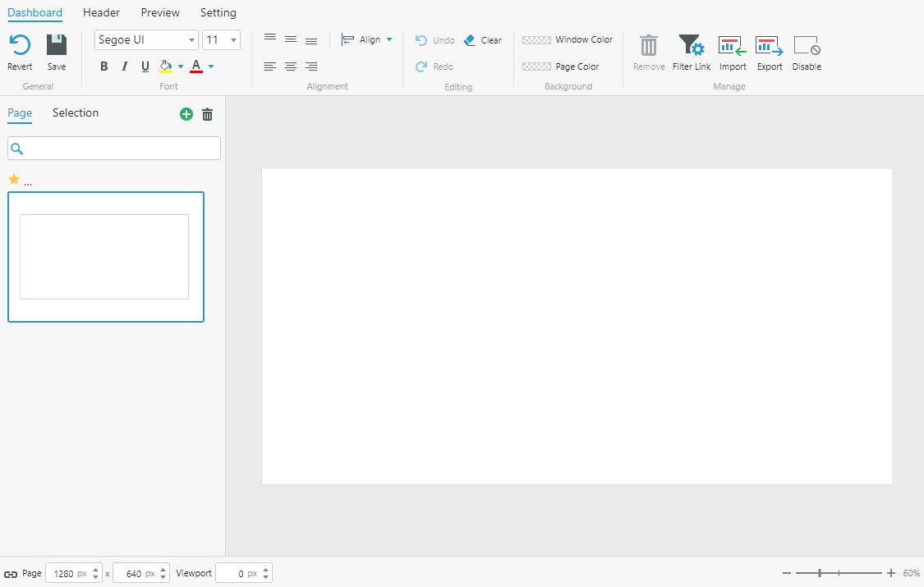Toggle italic formatting

[x=124, y=66]
